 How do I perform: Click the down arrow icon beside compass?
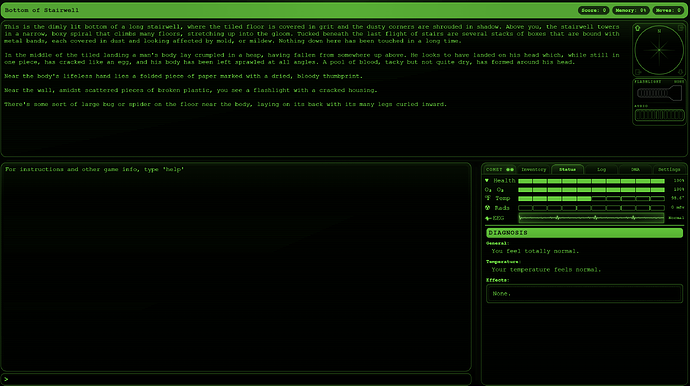click(680, 72)
